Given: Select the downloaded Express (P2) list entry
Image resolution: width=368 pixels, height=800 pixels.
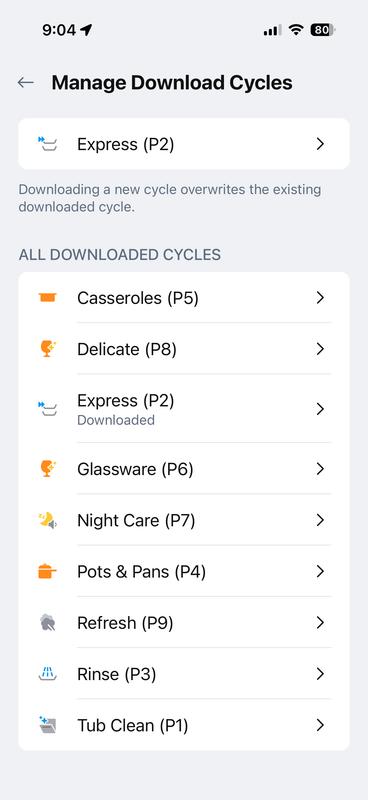Looking at the screenshot, I should coord(184,409).
